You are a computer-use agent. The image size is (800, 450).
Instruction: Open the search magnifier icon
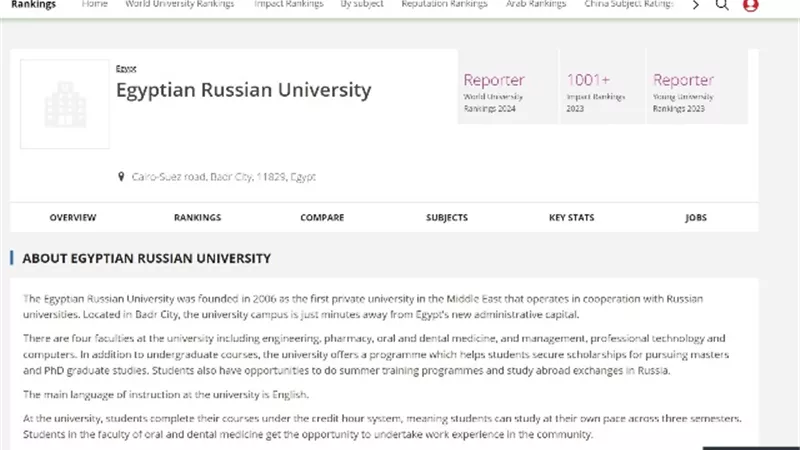coord(721,5)
